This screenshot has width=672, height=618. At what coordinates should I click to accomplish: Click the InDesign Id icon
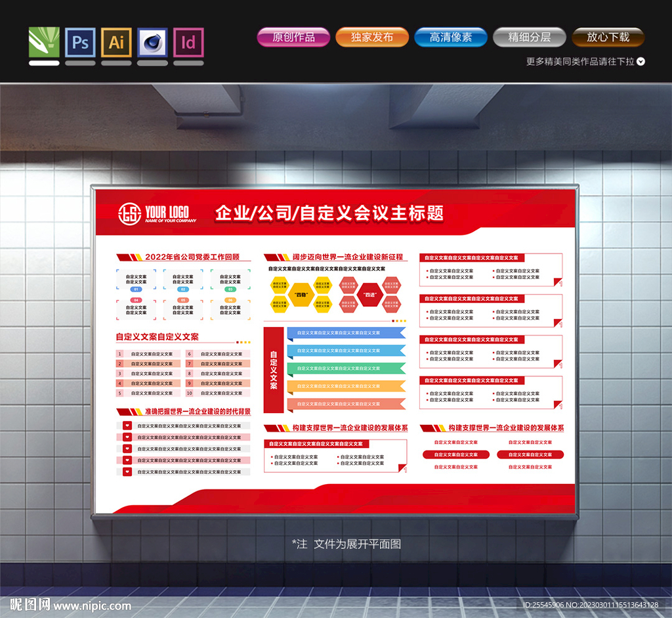point(188,42)
